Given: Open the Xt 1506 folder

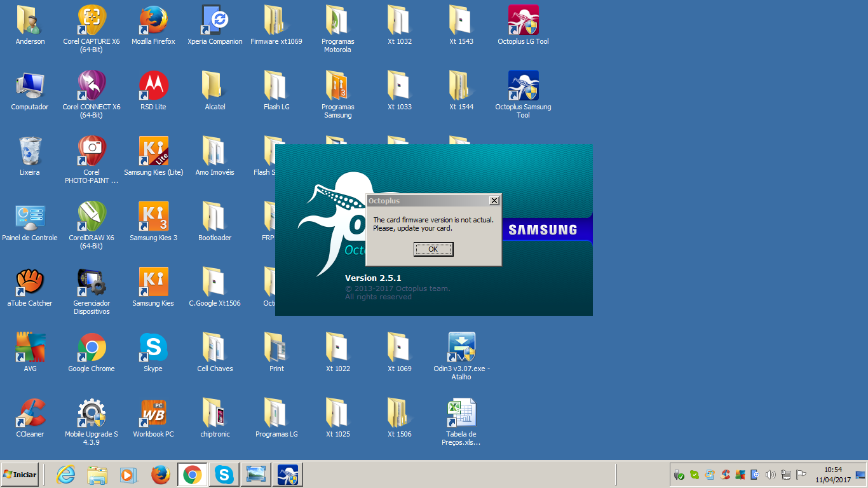Looking at the screenshot, I should coord(400,418).
